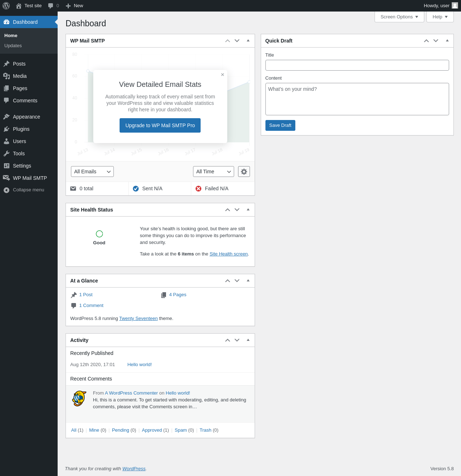Move At a Glance widget down
This screenshot has width=461, height=476.
click(237, 281)
